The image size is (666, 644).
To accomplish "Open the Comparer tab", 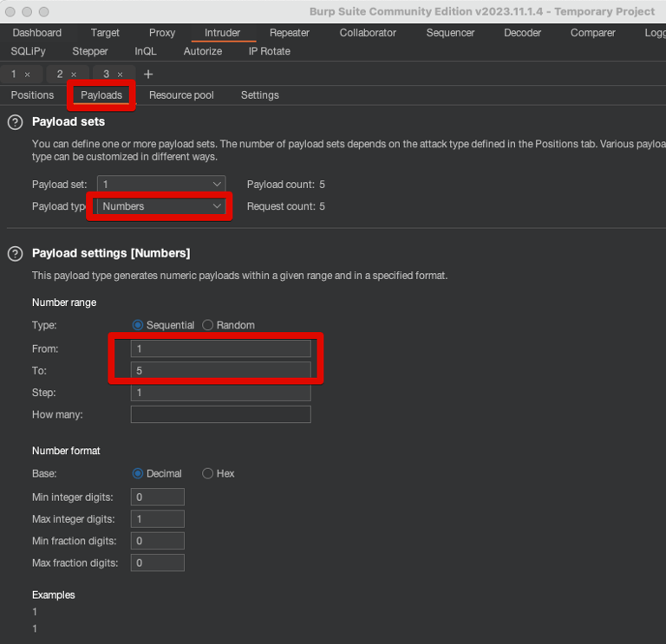I will coord(592,33).
